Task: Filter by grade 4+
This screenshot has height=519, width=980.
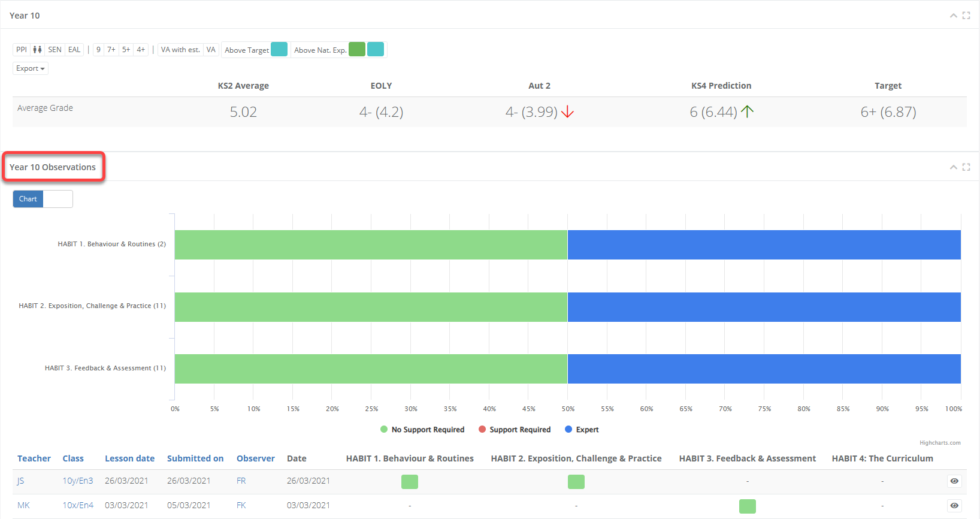Action: [141, 50]
